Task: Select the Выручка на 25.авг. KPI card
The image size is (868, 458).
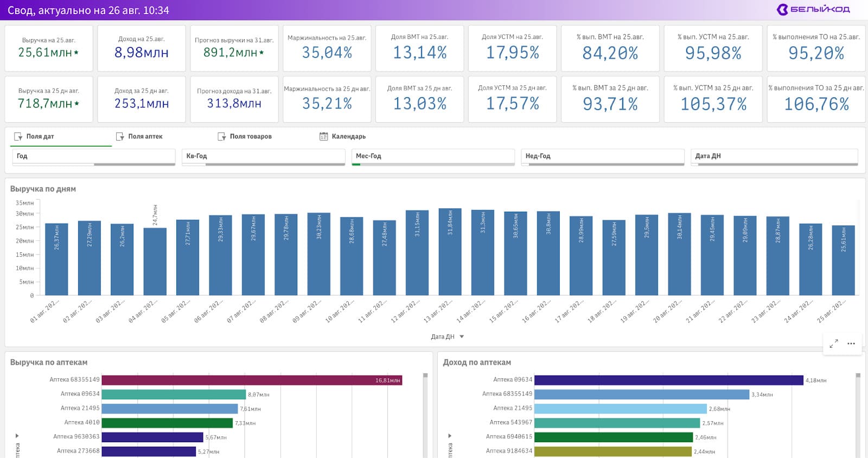Action: pyautogui.click(x=49, y=48)
